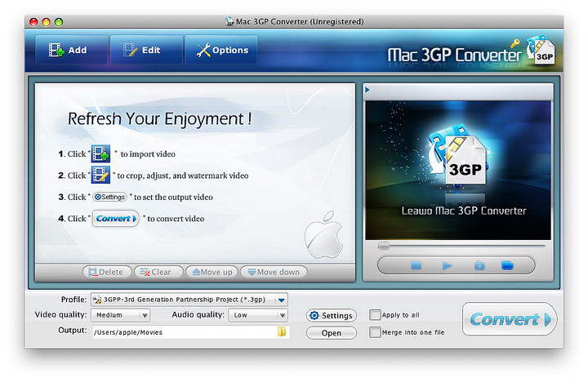The height and width of the screenshot is (382, 588).
Task: Delete the selected file from list
Action: coord(107,272)
